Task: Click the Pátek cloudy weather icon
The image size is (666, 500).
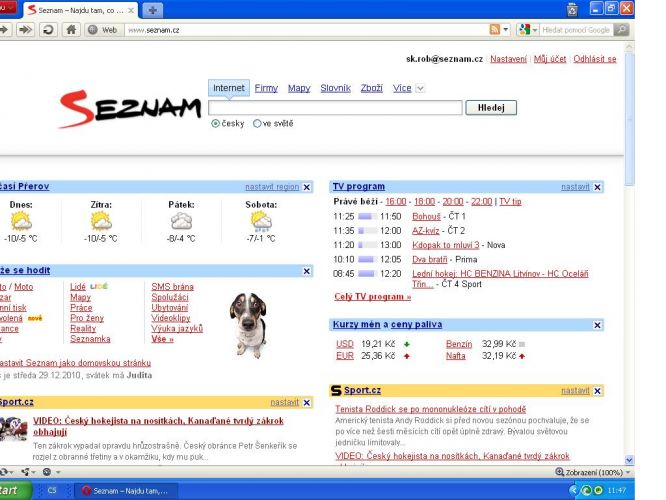Action: point(181,222)
